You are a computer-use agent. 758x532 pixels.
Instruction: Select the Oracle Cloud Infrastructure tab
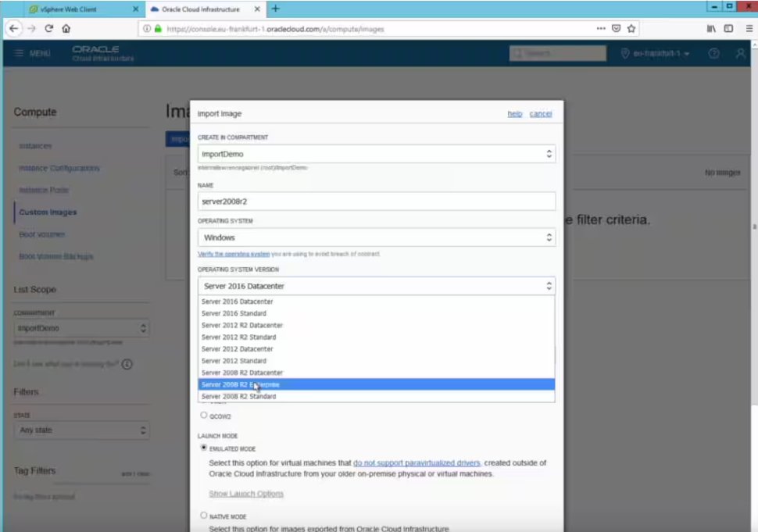click(200, 9)
